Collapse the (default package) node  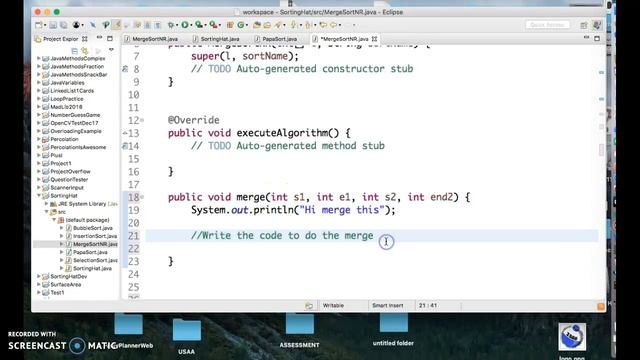[x=54, y=220]
